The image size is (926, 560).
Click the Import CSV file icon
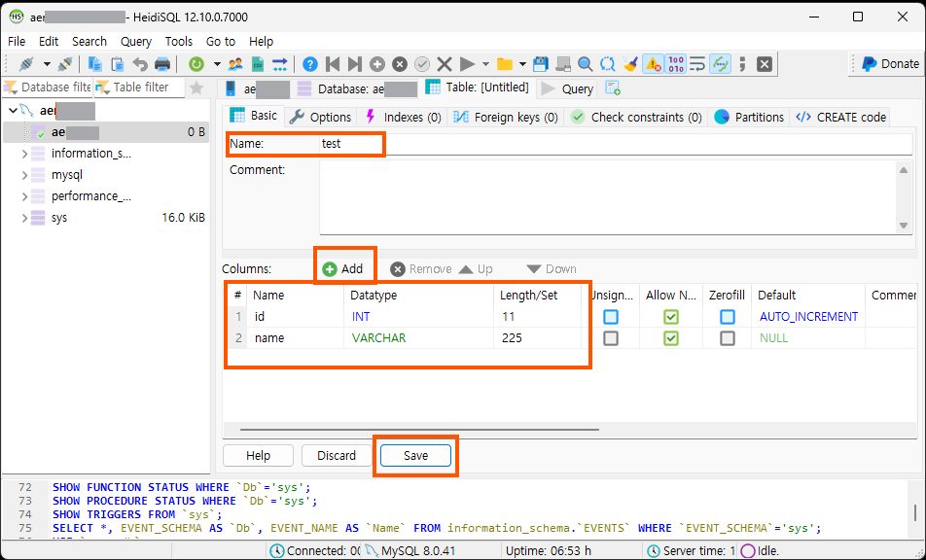click(x=258, y=64)
